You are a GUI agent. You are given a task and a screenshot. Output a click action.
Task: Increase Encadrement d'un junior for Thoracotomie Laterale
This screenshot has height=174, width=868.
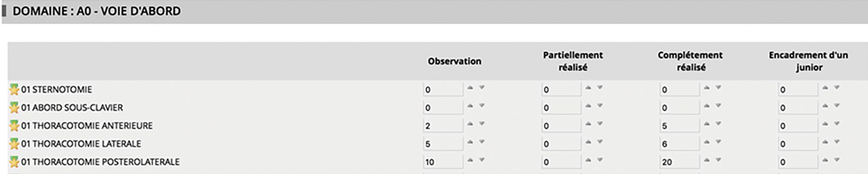pyautogui.click(x=825, y=142)
